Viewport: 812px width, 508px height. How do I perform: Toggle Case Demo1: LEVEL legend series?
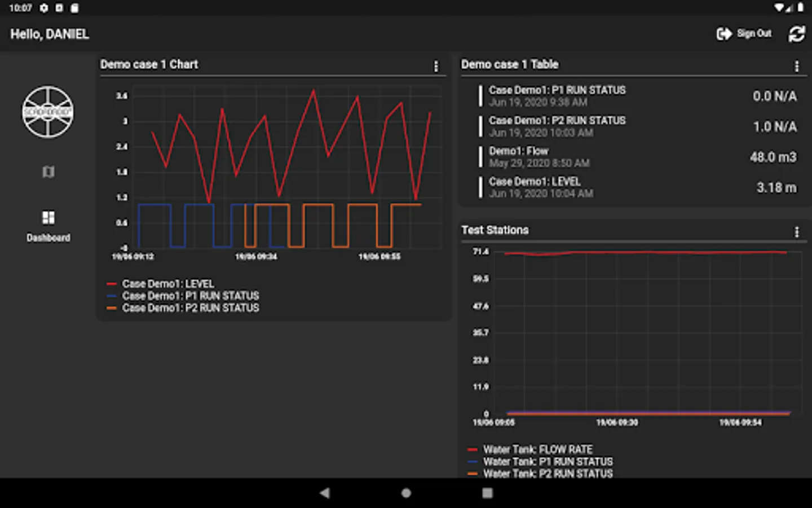pos(160,283)
